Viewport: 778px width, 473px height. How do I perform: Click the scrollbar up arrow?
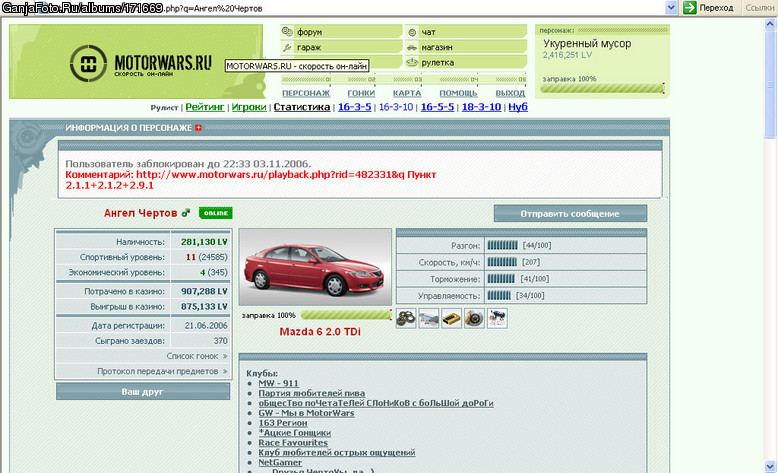pyautogui.click(x=770, y=24)
